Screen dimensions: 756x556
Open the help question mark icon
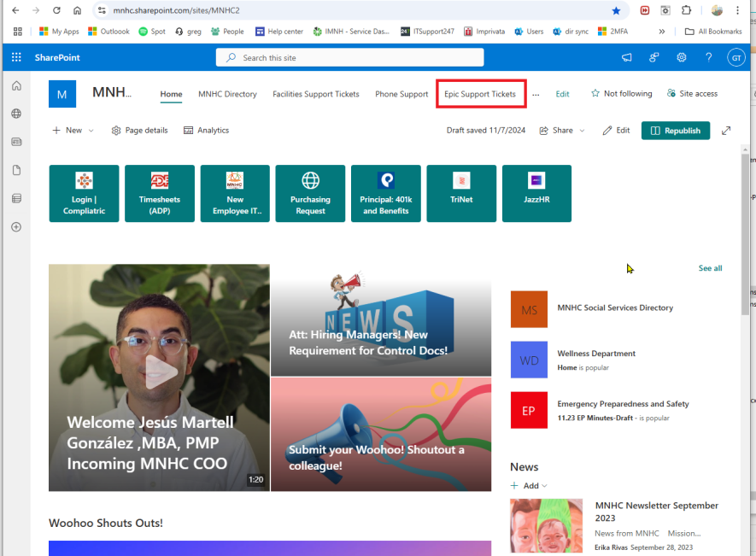point(708,57)
